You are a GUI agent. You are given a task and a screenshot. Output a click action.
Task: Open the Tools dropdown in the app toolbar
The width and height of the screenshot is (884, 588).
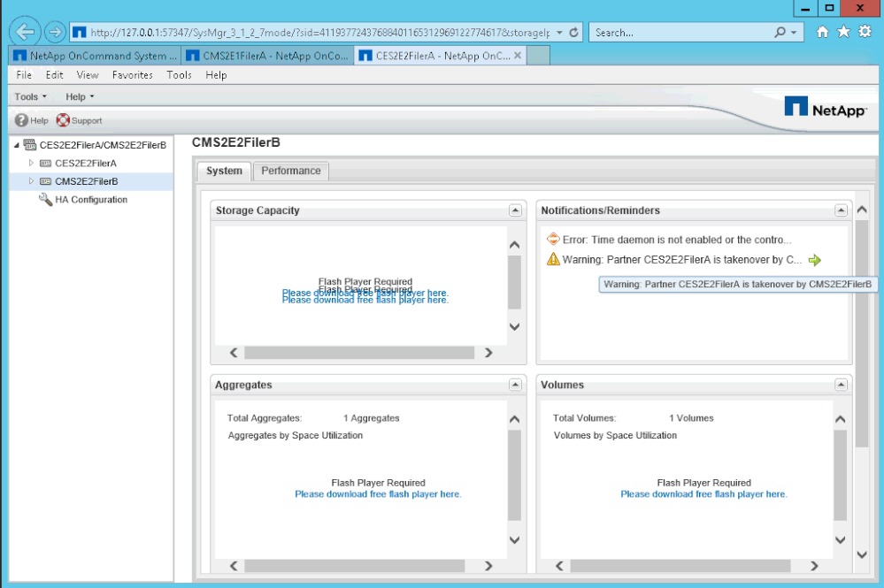tap(30, 97)
